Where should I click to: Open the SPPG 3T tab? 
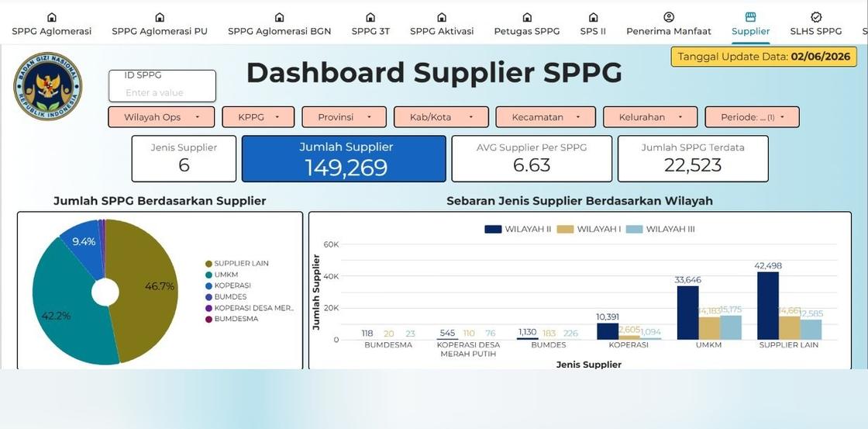[x=370, y=31]
